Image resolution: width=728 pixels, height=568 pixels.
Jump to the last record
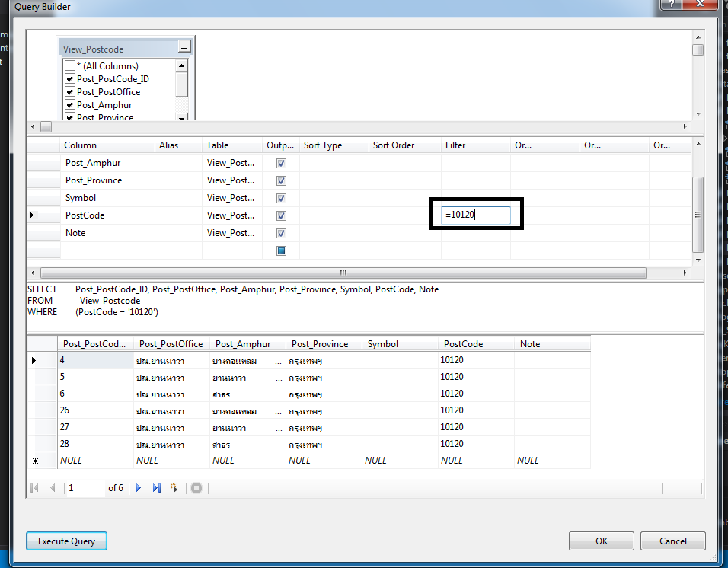point(157,488)
